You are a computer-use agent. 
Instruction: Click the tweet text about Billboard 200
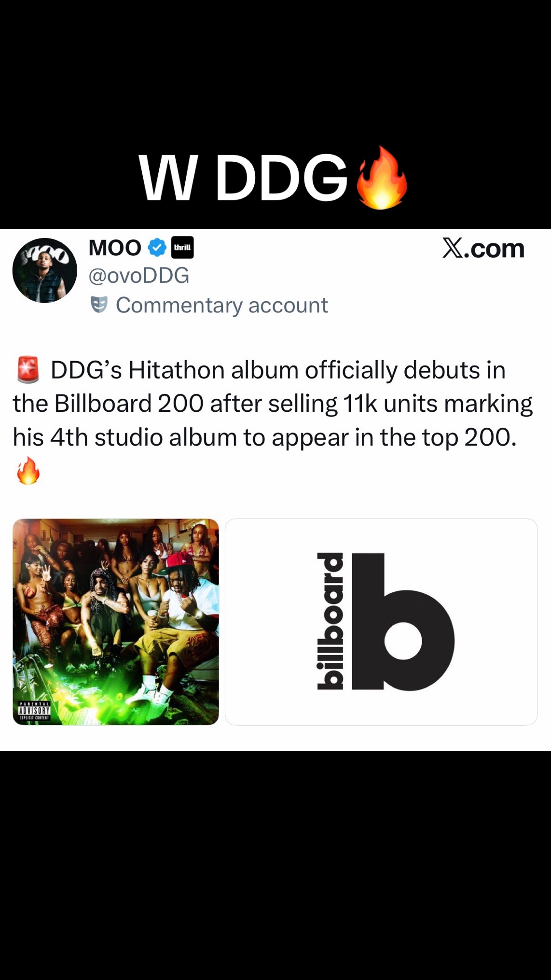click(x=273, y=420)
